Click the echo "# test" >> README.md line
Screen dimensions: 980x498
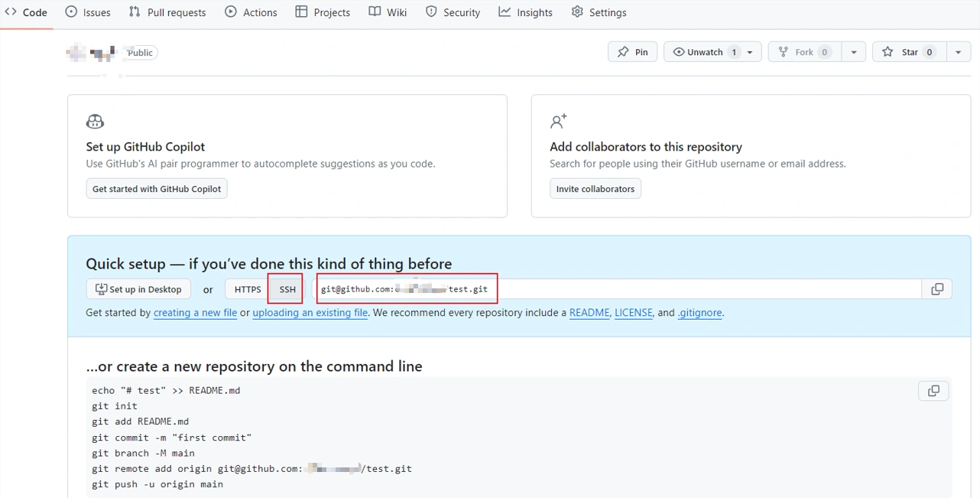(x=166, y=390)
